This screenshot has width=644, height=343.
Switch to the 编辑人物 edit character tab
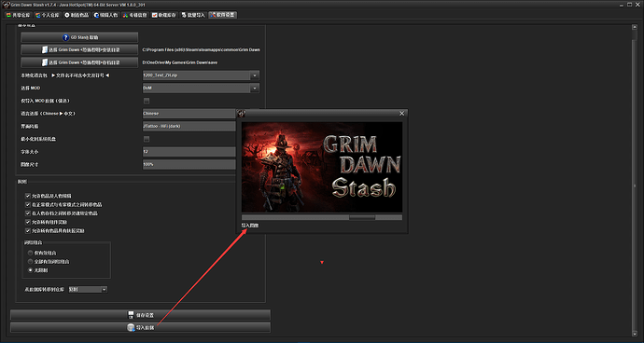105,15
